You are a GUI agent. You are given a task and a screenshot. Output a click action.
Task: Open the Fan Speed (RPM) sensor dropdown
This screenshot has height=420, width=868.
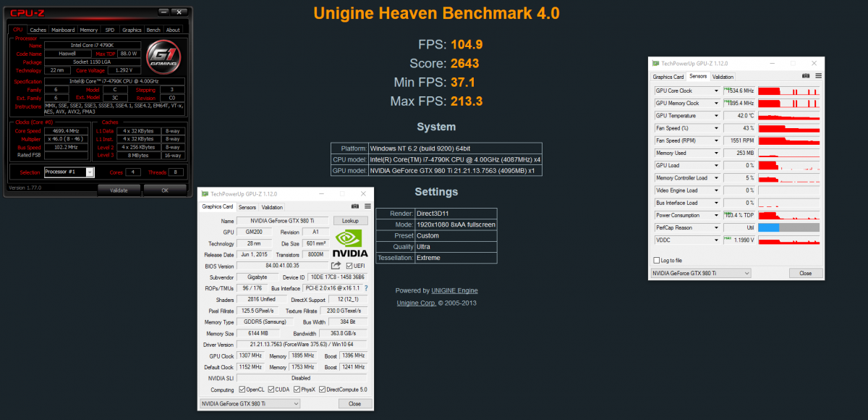point(717,140)
